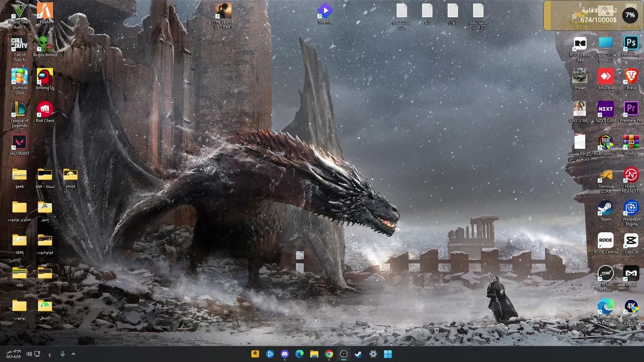Viewport: 644px width, 362px height.
Task: Open Steam from the taskbar
Action: [x=358, y=354]
